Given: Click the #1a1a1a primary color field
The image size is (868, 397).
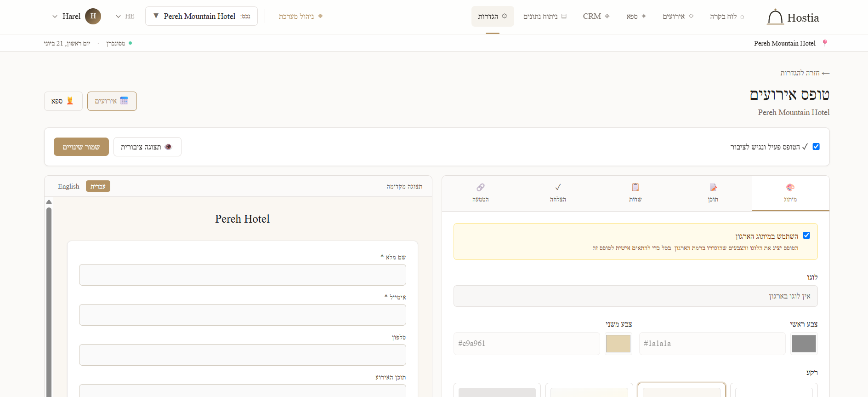Looking at the screenshot, I should [712, 344].
